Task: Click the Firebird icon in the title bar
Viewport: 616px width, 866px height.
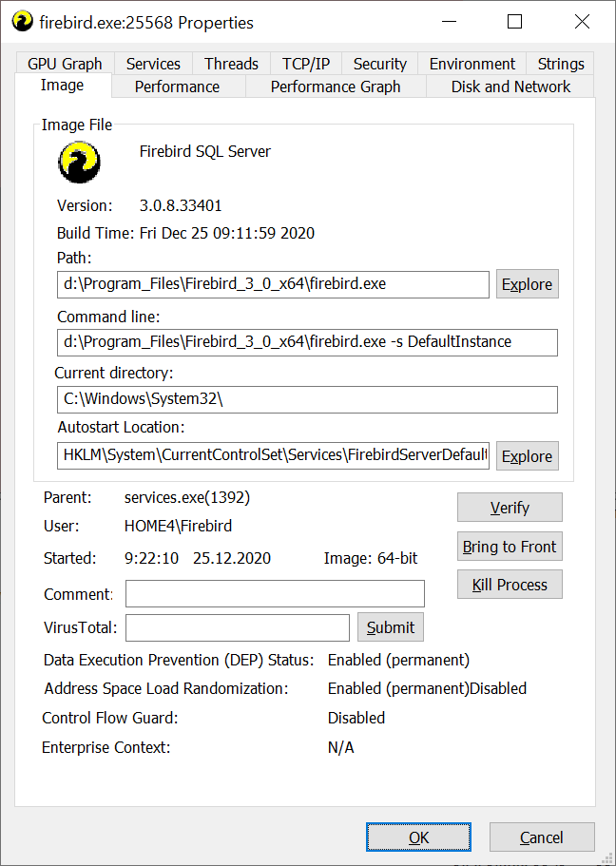Action: tap(22, 22)
